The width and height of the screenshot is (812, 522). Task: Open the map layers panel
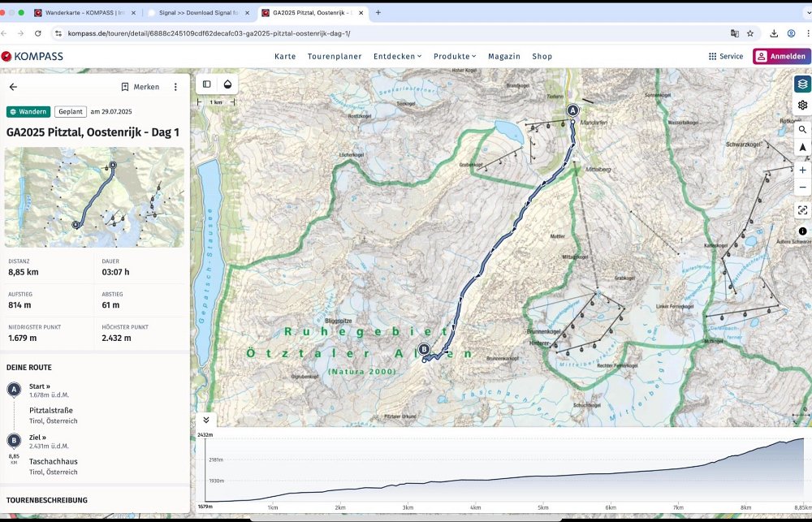(802, 84)
